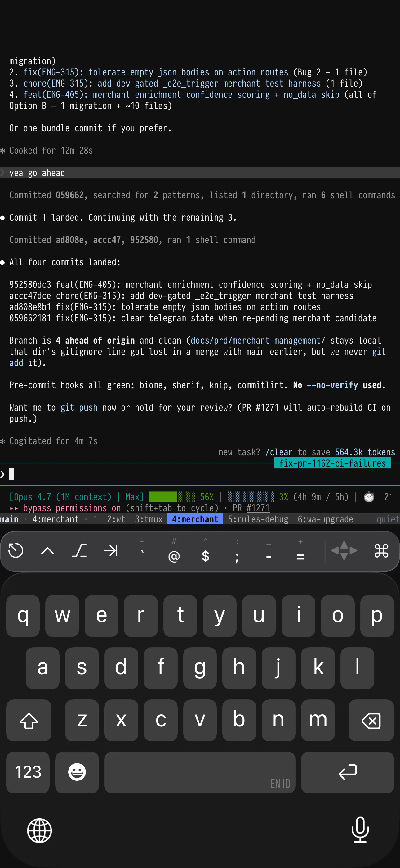Tap the microphone dictation button
Viewport: 400px width, 868px height.
click(x=360, y=830)
